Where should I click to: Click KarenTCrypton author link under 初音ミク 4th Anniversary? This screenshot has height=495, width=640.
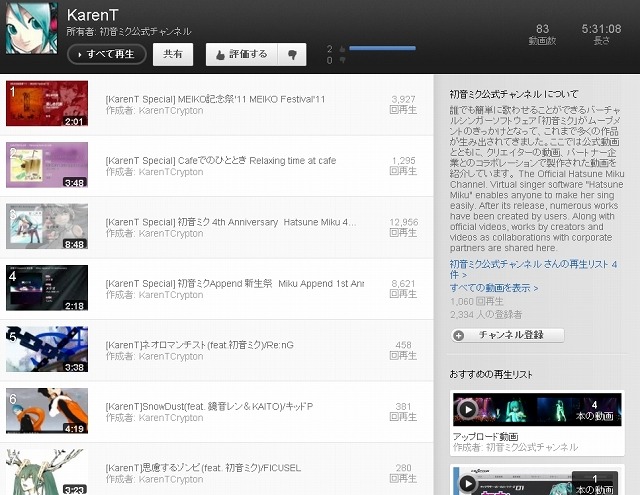click(x=171, y=233)
